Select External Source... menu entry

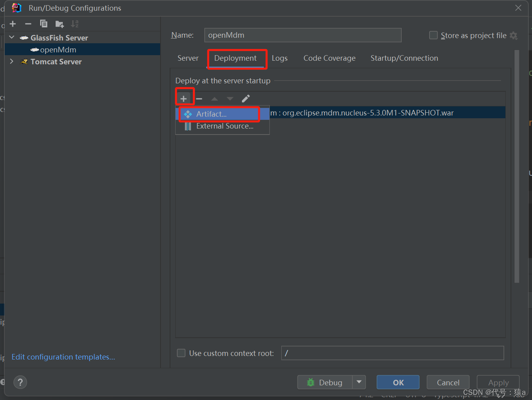click(x=224, y=126)
